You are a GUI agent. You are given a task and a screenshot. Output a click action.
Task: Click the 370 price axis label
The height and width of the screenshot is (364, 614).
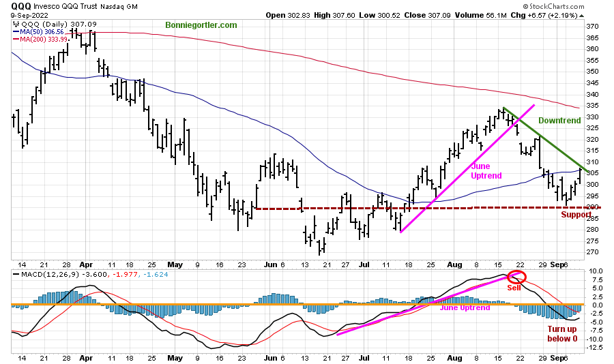(x=593, y=27)
